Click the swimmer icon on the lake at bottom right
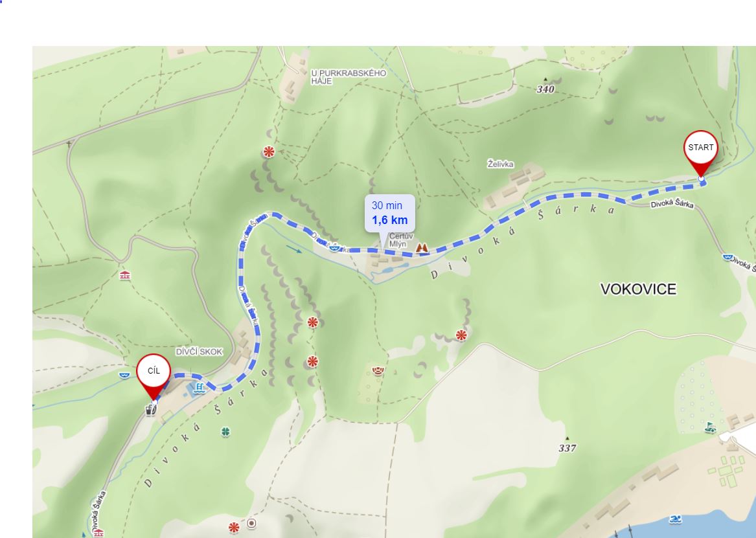 676,519
